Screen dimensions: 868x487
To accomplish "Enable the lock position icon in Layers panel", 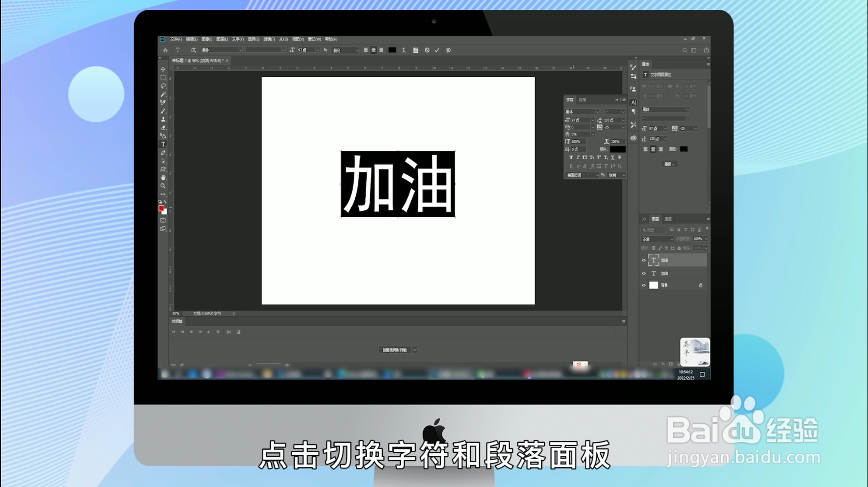I will pyautogui.click(x=667, y=248).
